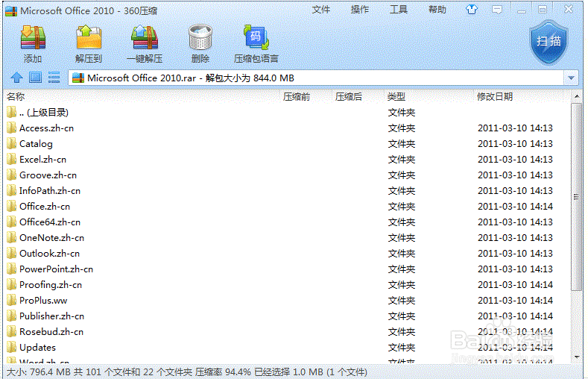
Task: Click the vertical scrollbar thumb
Action: 576,197
